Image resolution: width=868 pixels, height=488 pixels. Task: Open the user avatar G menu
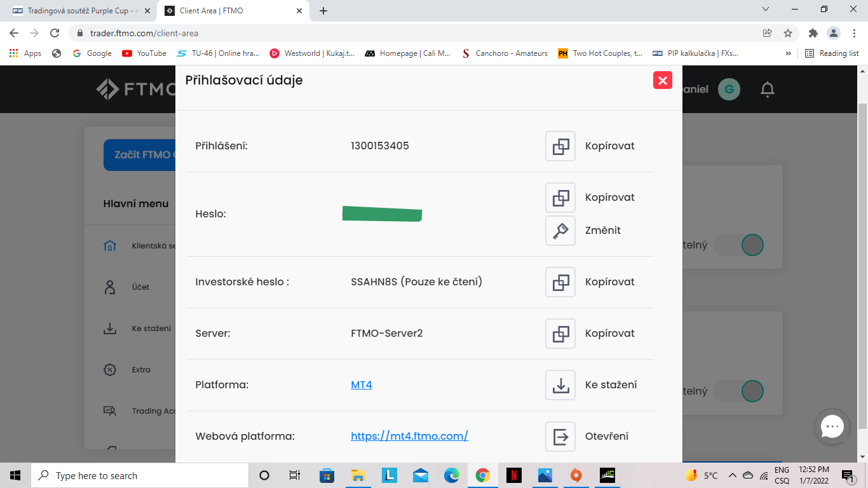pyautogui.click(x=729, y=90)
